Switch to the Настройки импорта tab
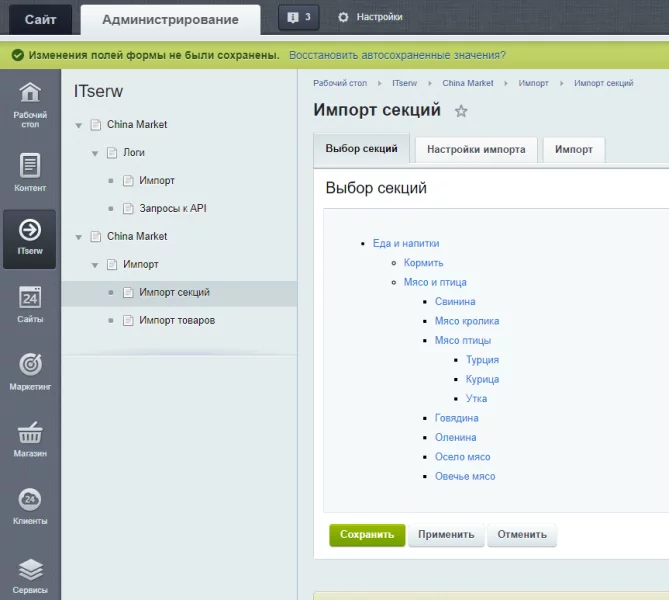Image resolution: width=669 pixels, height=600 pixels. click(476, 150)
